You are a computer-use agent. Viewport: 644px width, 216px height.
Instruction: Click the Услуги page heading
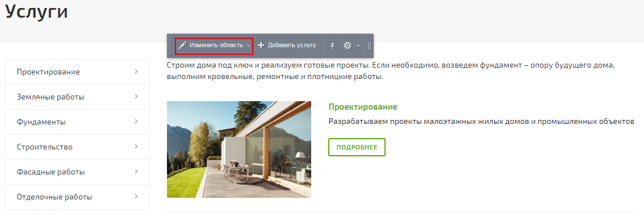pos(36,11)
